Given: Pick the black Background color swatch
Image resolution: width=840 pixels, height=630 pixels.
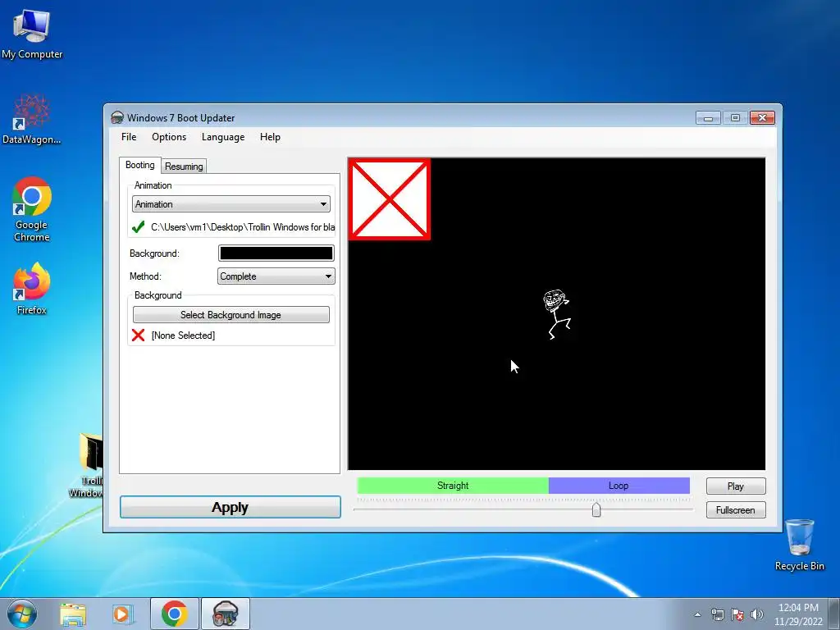Looking at the screenshot, I should tap(276, 253).
